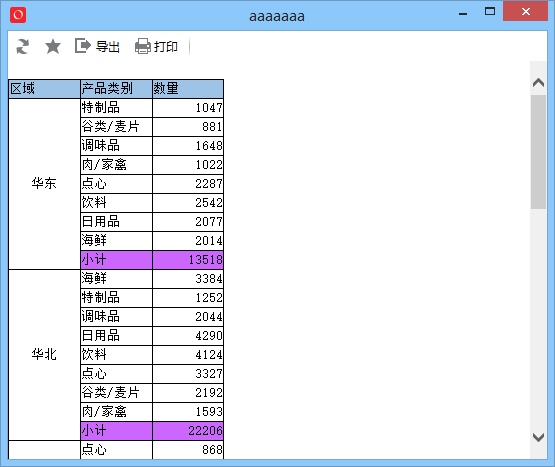Click the vertical scrollbar thumb
Screen dimensions: 555x467
tap(538, 152)
